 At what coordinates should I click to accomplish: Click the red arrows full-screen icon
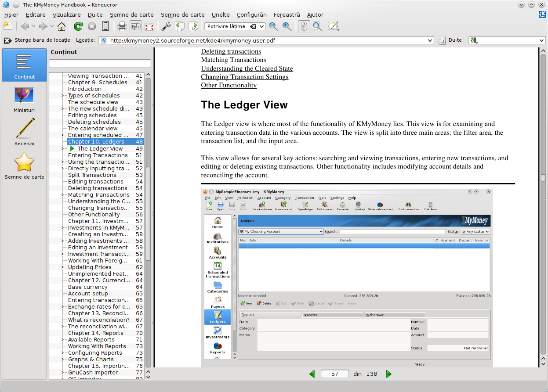point(149,26)
